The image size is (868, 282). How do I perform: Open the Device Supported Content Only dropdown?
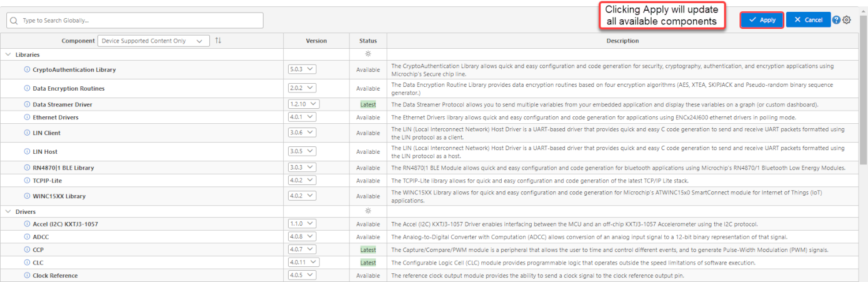pos(154,41)
